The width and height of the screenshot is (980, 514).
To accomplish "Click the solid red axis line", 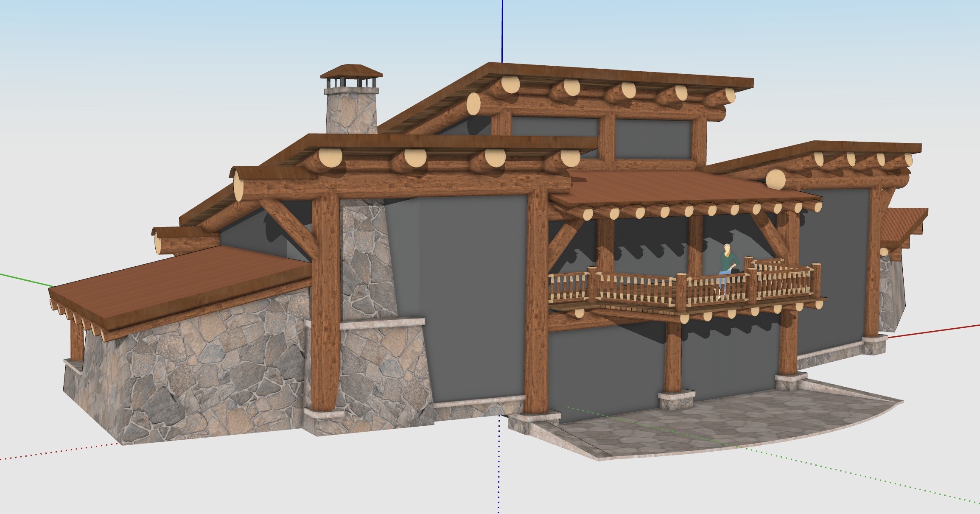I will coord(933,331).
